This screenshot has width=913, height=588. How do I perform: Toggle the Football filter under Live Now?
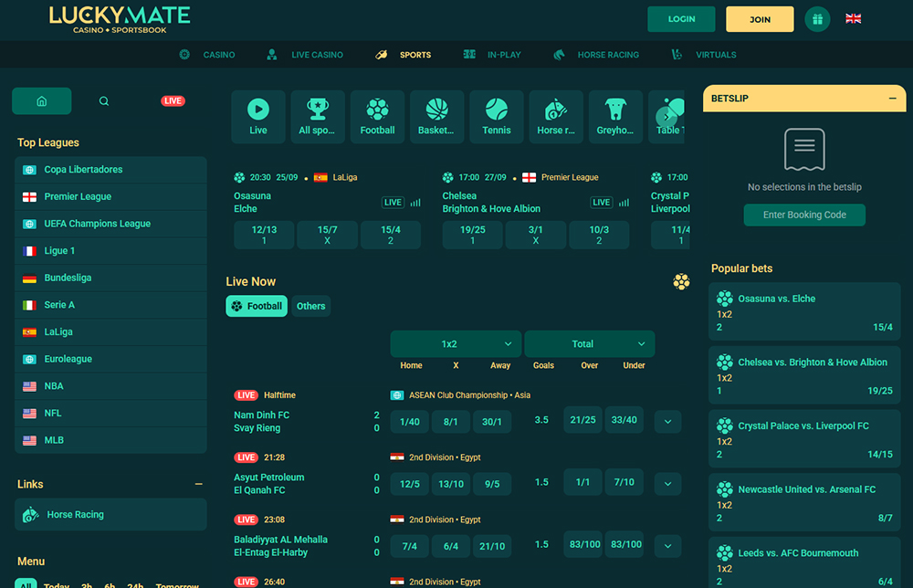point(257,306)
